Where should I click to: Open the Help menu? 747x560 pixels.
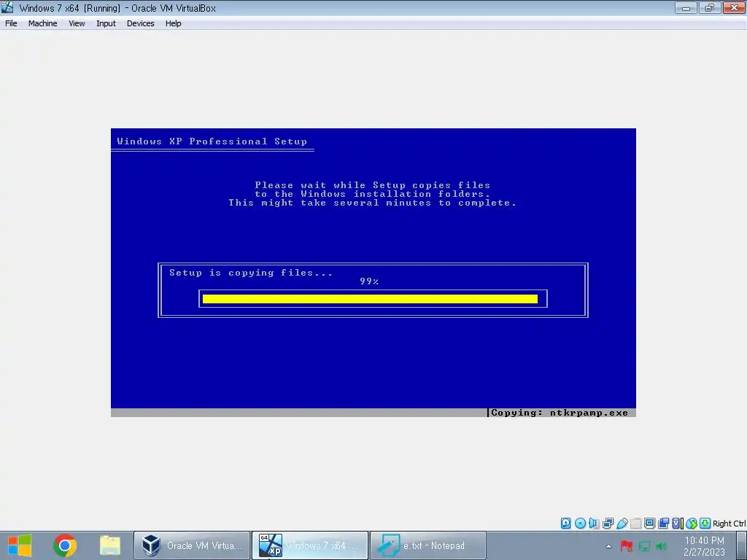pos(173,23)
